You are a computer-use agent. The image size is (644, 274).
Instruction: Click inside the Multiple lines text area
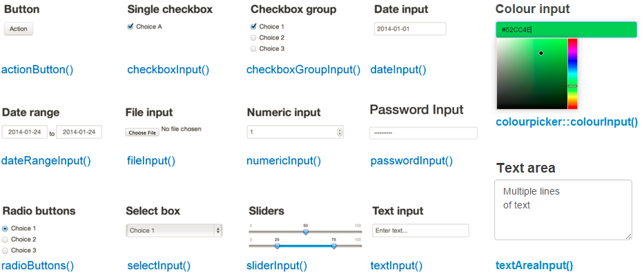pos(563,210)
